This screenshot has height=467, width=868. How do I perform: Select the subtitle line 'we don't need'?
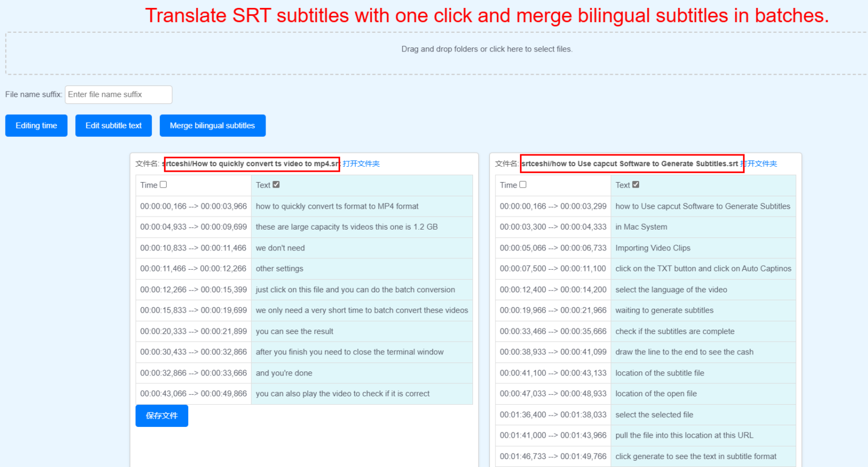279,248
